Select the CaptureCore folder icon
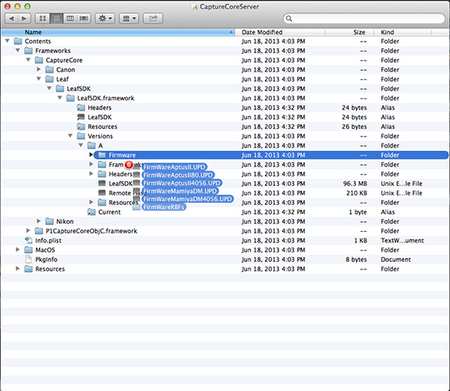This screenshot has height=391, width=450. coord(39,60)
